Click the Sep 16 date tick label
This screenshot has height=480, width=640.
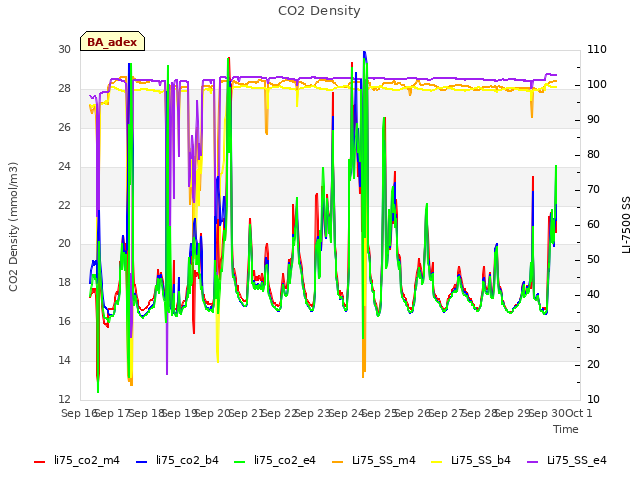[78, 413]
